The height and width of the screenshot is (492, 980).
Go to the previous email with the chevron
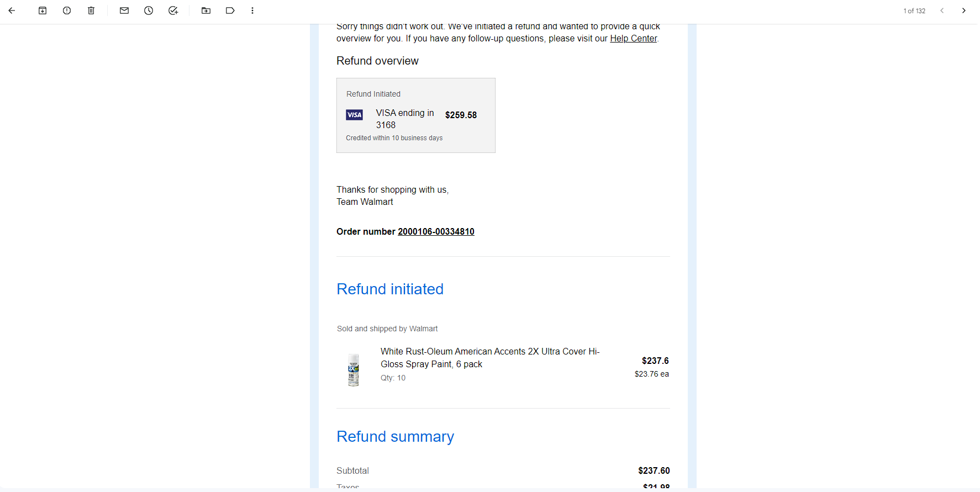click(942, 10)
